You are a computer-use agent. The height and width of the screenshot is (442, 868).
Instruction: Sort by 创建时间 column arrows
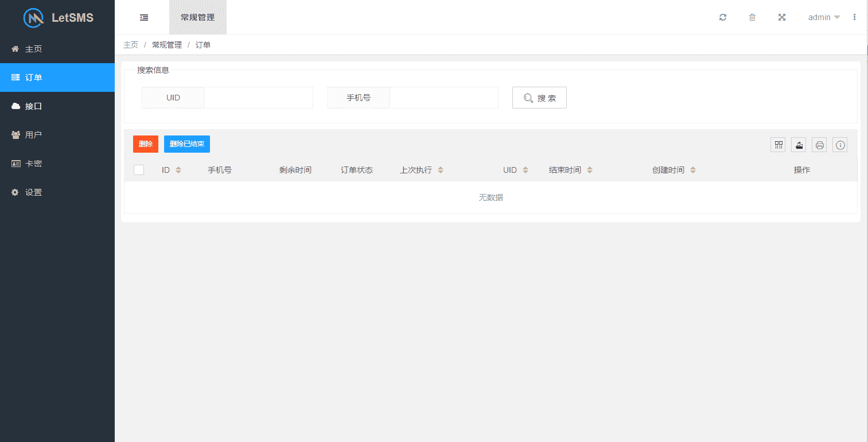pos(692,170)
